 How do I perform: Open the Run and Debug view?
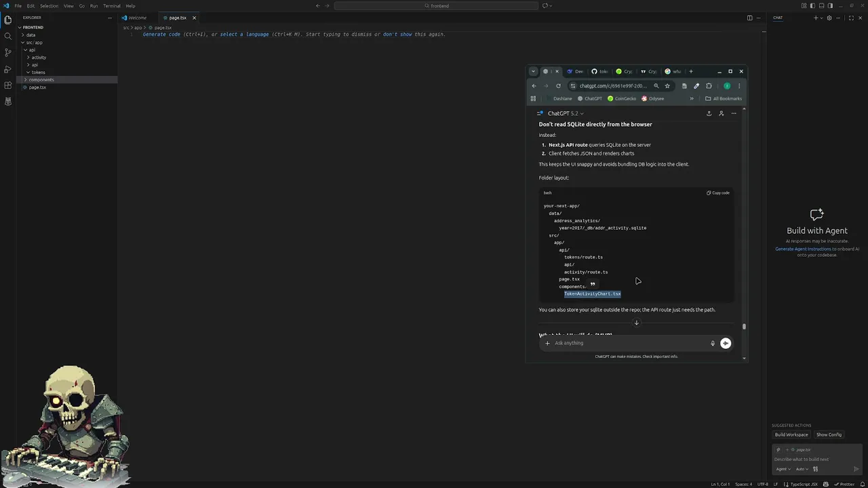(x=8, y=69)
